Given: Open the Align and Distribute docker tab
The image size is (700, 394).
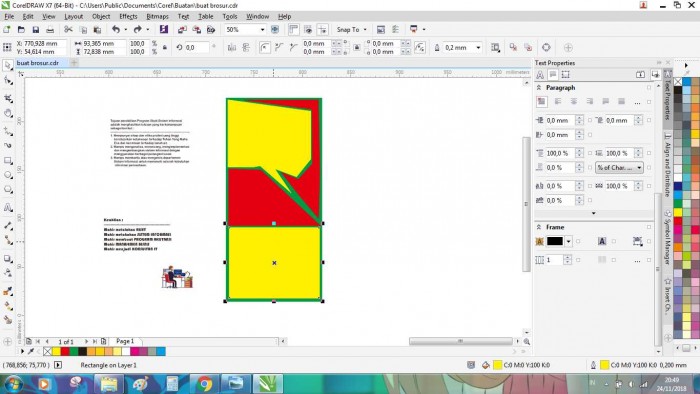Looking at the screenshot, I should [x=668, y=165].
